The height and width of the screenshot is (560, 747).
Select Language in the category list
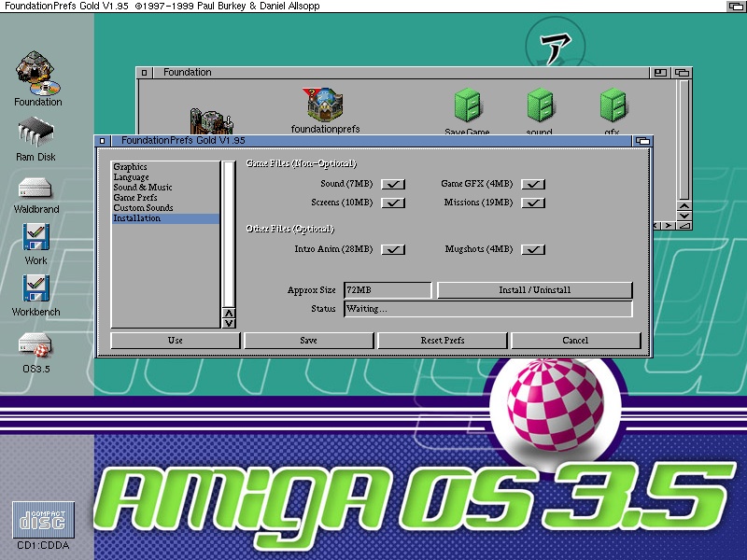[166, 177]
